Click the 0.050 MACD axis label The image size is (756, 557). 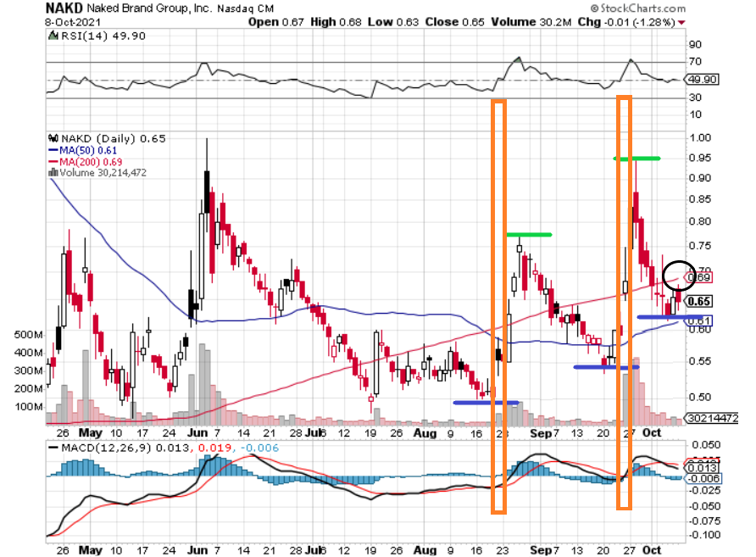click(x=706, y=444)
